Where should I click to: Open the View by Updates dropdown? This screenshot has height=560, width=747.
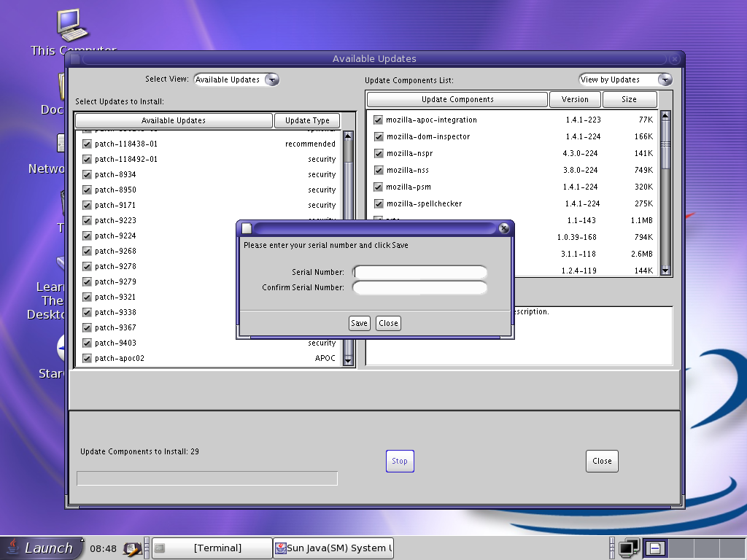coord(625,79)
